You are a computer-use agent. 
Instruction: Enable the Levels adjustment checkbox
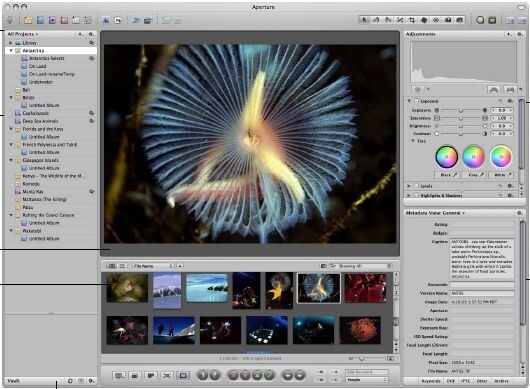point(416,186)
